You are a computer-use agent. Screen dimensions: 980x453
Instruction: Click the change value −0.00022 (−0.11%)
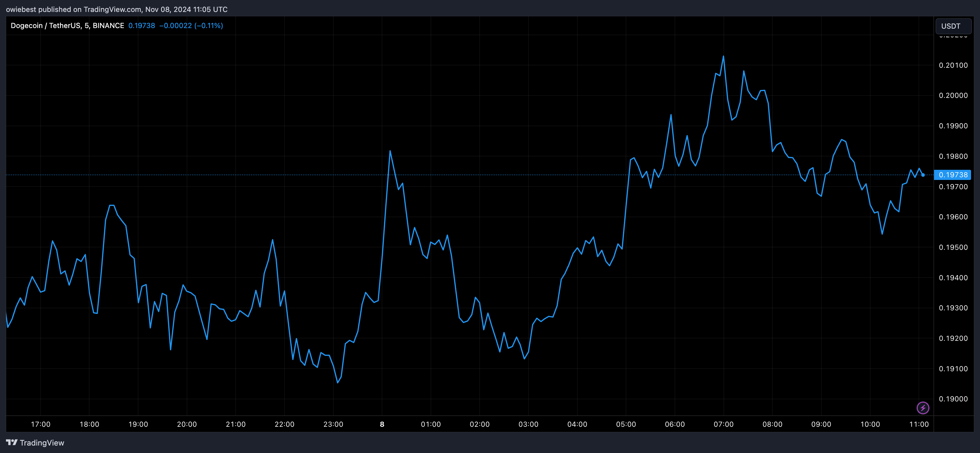coord(191,25)
